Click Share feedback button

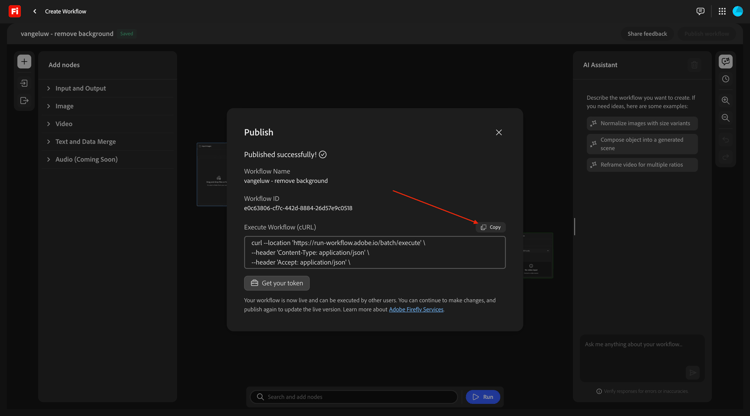point(647,34)
